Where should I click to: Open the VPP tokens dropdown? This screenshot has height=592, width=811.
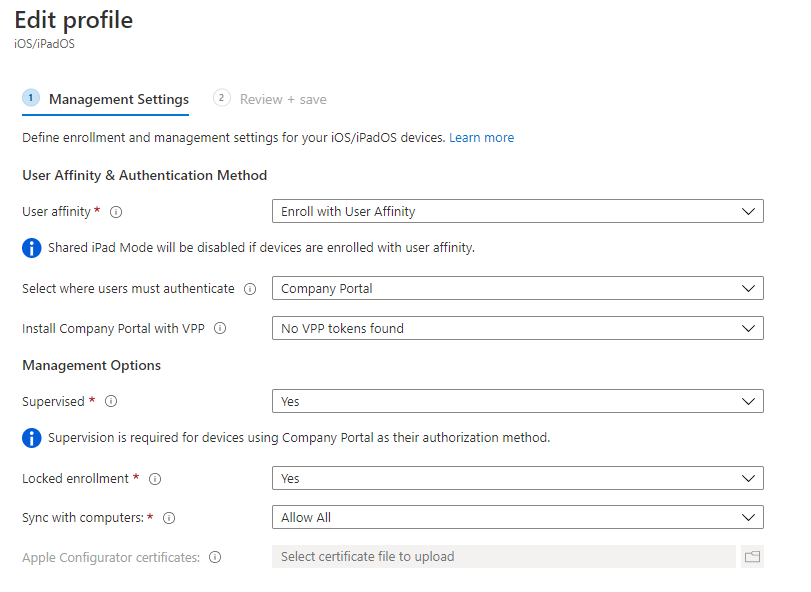517,328
